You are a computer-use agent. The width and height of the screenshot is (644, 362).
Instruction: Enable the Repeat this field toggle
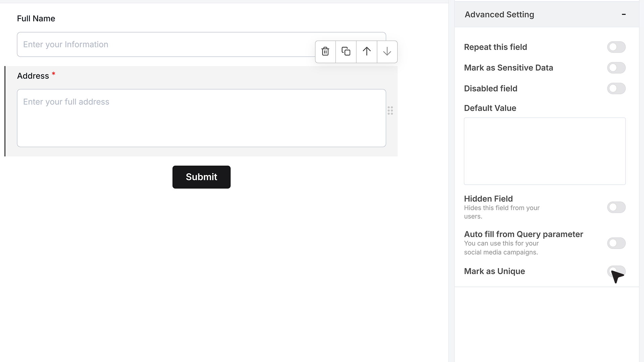[616, 47]
